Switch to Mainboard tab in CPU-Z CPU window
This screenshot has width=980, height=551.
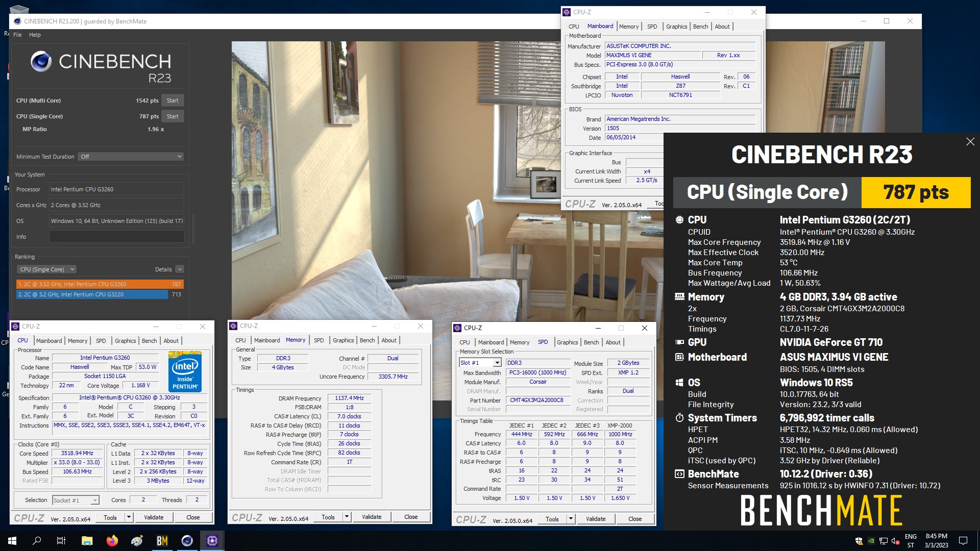pyautogui.click(x=49, y=341)
